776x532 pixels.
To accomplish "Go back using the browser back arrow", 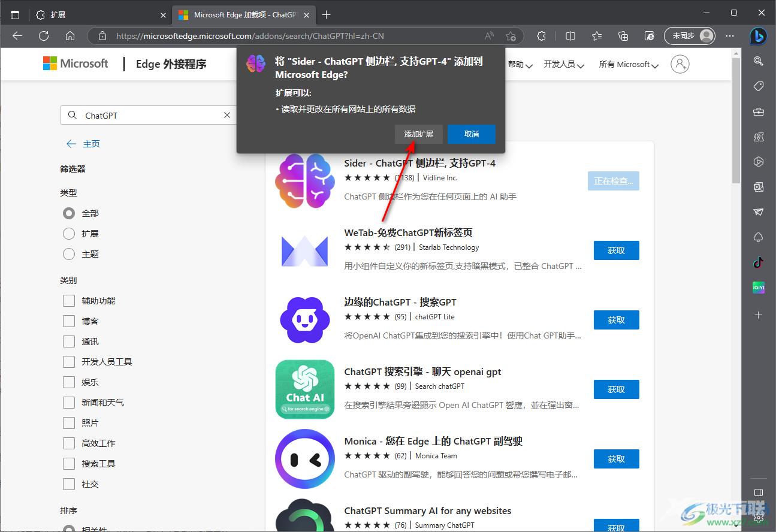I will point(17,36).
